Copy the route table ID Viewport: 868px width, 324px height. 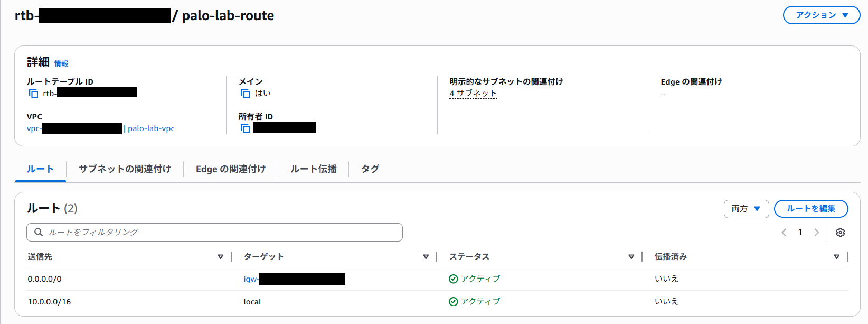click(x=33, y=94)
